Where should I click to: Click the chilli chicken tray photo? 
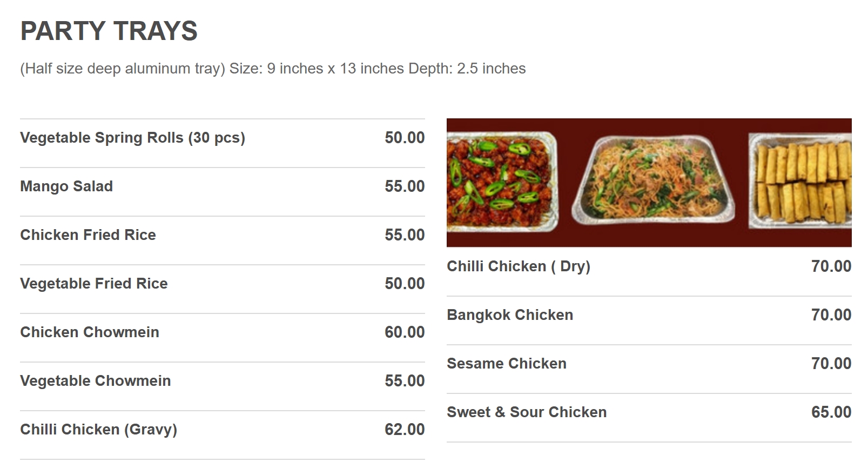(x=501, y=183)
